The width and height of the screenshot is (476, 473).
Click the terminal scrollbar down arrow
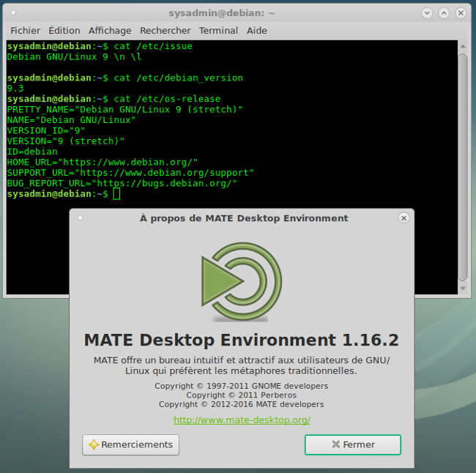point(463,288)
